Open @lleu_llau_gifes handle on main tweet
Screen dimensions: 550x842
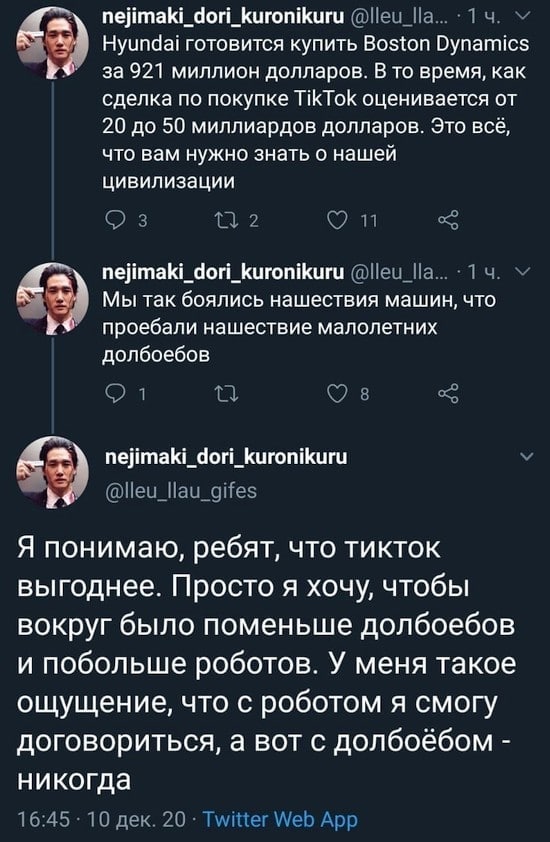(182, 491)
